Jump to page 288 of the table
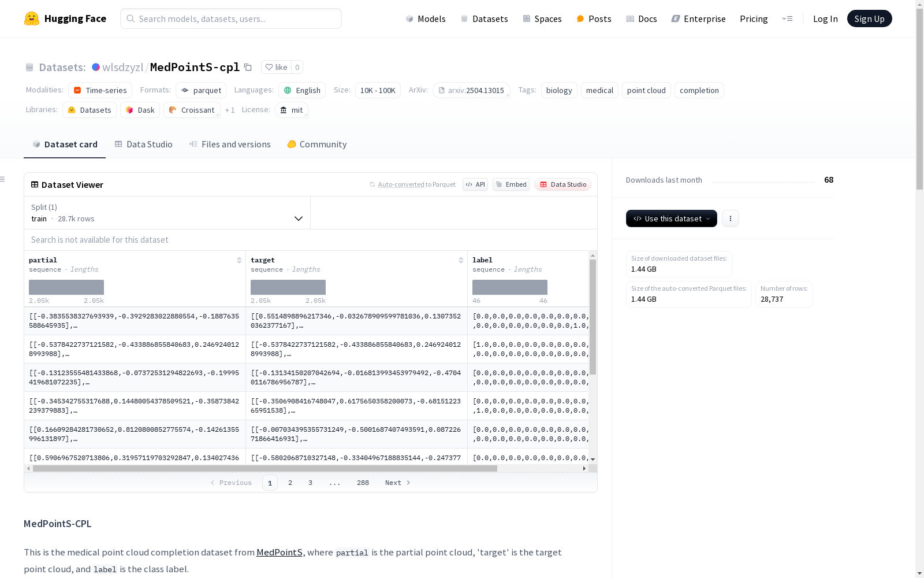 (363, 483)
